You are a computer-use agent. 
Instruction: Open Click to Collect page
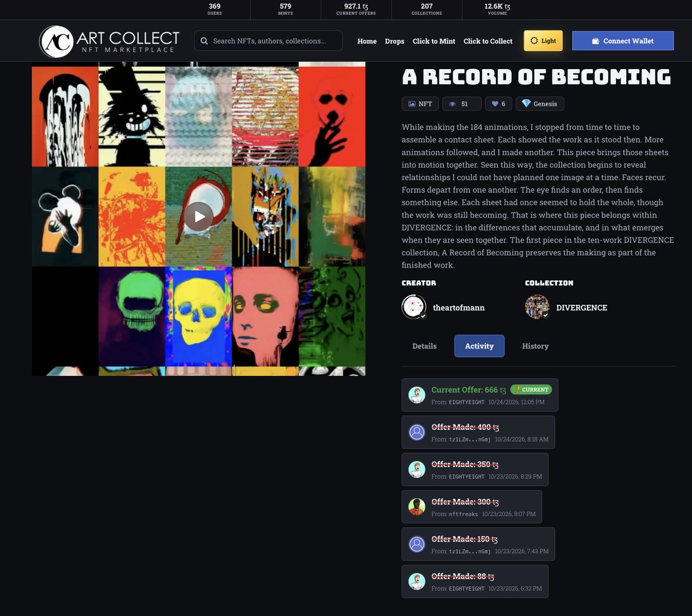pyautogui.click(x=488, y=41)
